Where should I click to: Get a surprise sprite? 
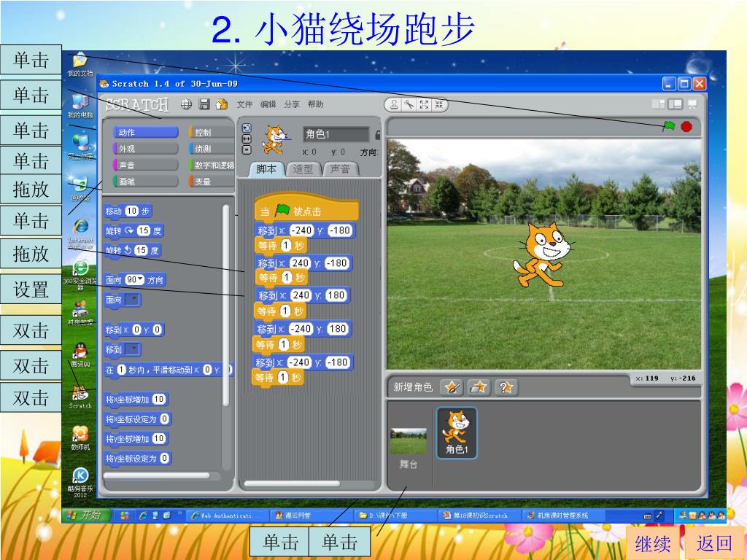click(x=506, y=387)
